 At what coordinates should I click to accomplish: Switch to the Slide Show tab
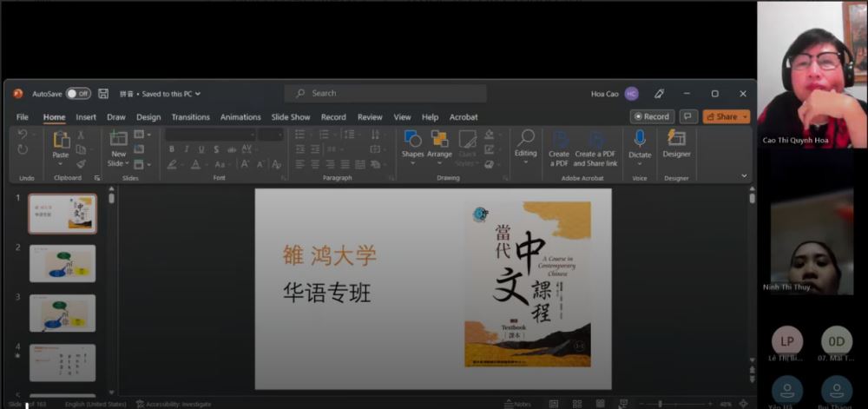point(290,117)
